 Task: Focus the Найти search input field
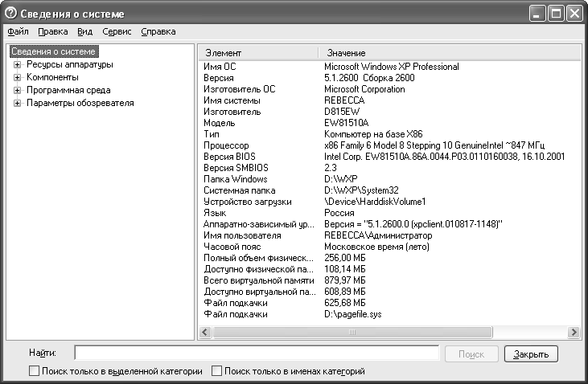pyautogui.click(x=257, y=353)
